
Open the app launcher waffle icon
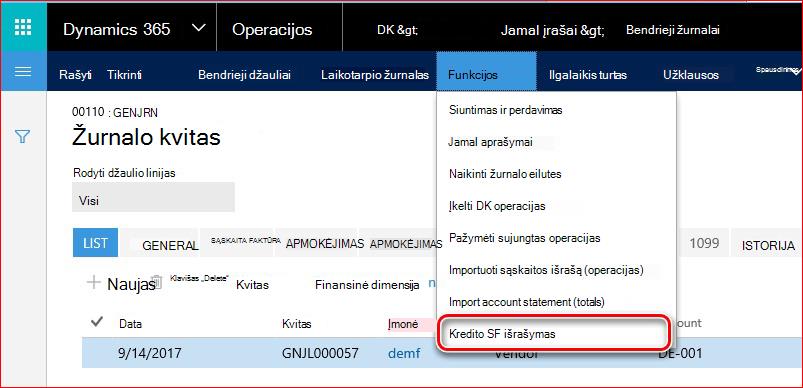click(x=23, y=27)
